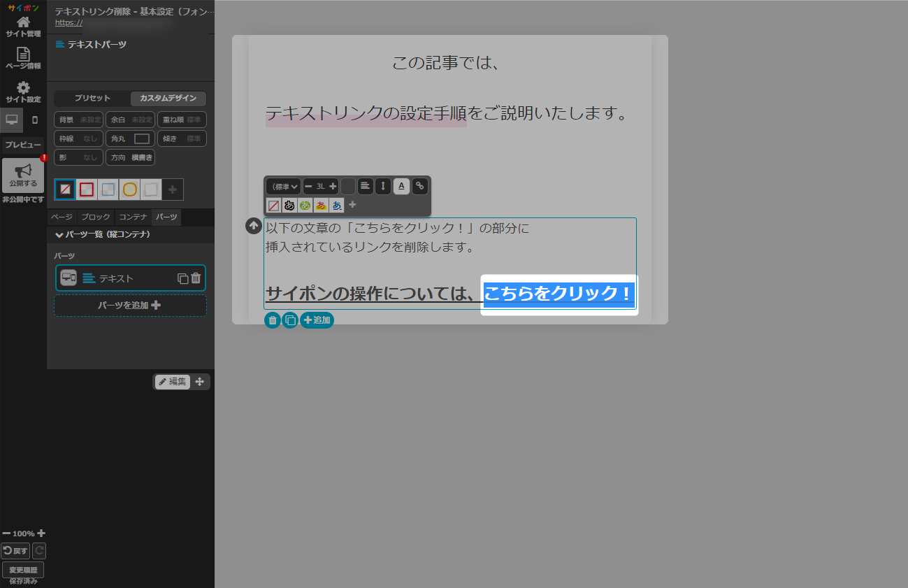Click the teal 追加 button

click(x=317, y=320)
